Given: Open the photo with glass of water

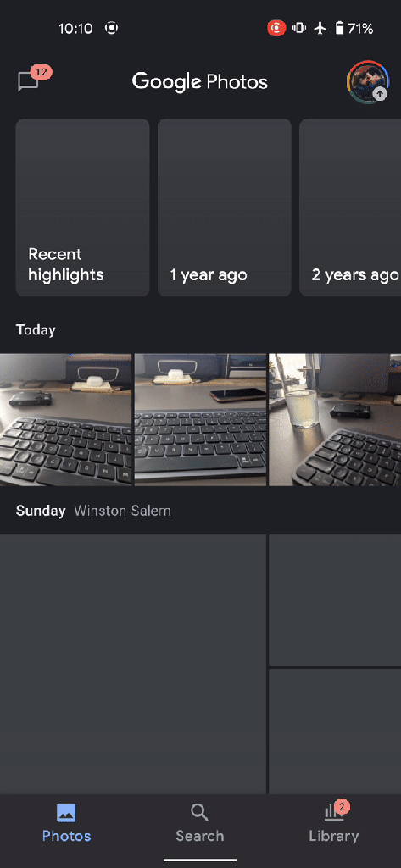Looking at the screenshot, I should tap(335, 420).
